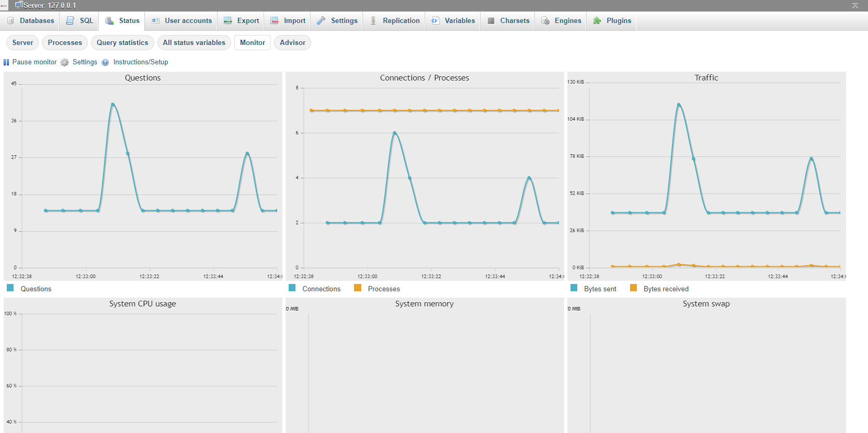Viewport: 868px width, 433px height.
Task: Click the Instructions/Setup help icon
Action: [105, 62]
